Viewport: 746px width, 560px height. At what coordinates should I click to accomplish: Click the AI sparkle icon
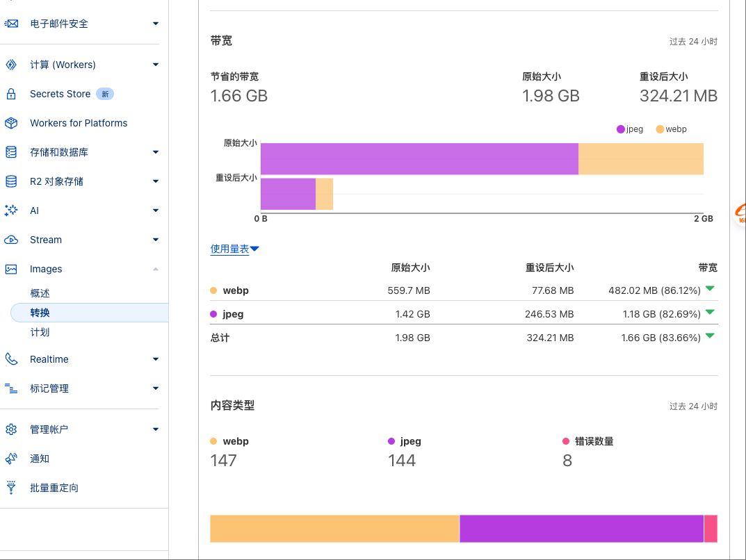point(11,211)
